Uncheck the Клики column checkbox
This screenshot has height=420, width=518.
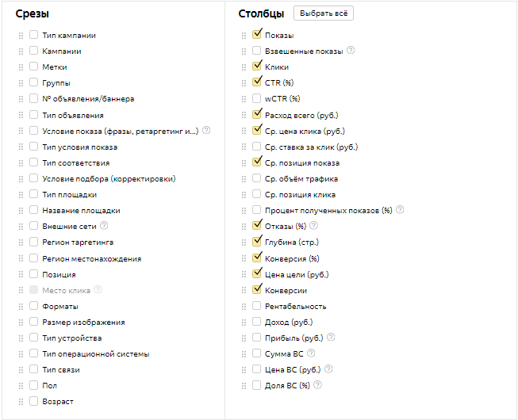pyautogui.click(x=257, y=66)
